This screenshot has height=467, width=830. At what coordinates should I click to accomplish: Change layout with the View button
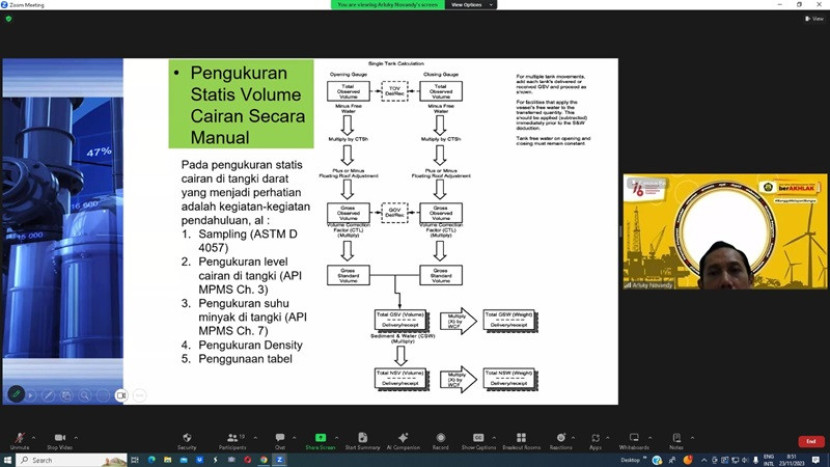tap(816, 18)
